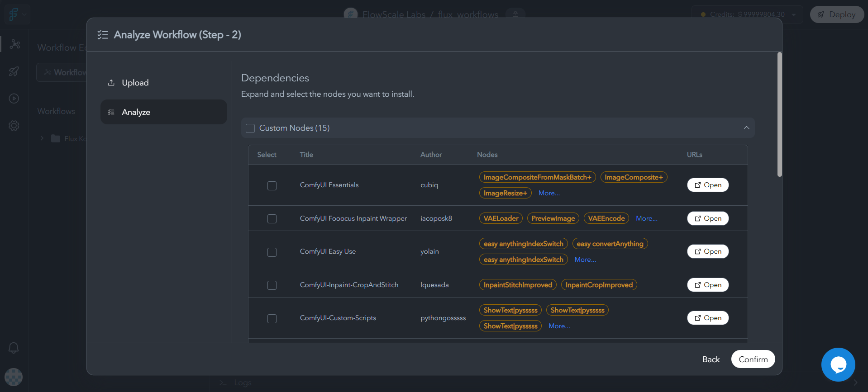Click the FlowScale logo icon

(x=13, y=14)
